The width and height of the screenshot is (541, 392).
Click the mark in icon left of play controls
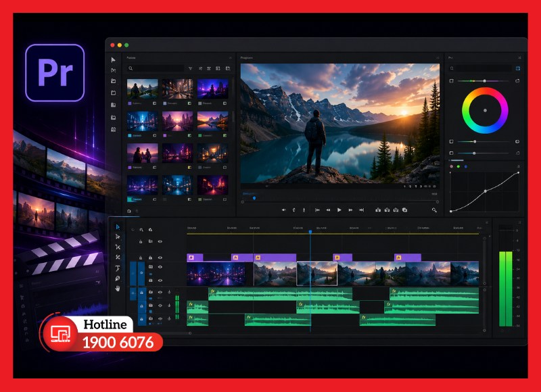coord(293,210)
